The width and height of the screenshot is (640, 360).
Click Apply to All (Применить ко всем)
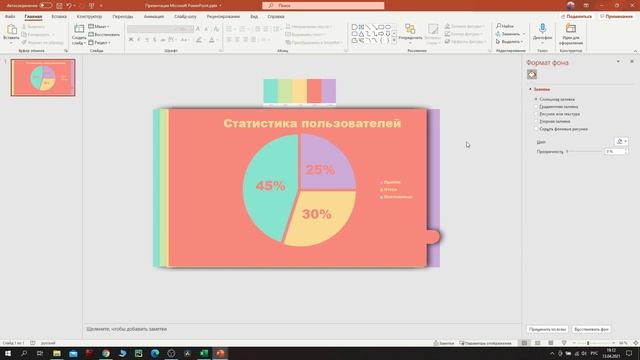point(547,329)
